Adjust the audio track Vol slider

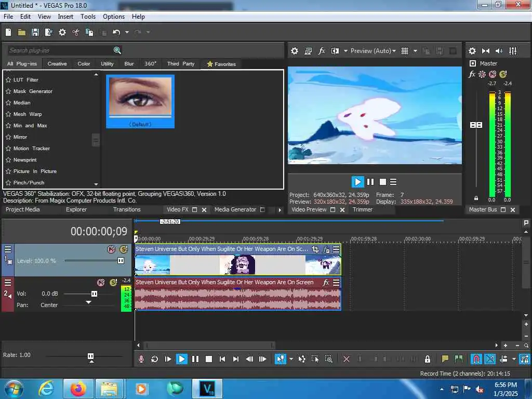point(95,294)
